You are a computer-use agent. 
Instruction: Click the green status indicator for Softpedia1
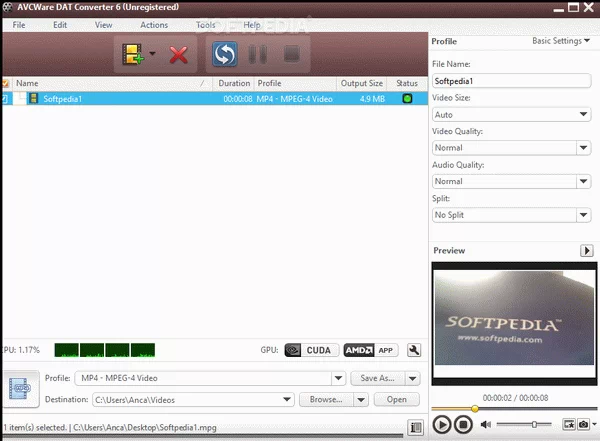pyautogui.click(x=407, y=99)
